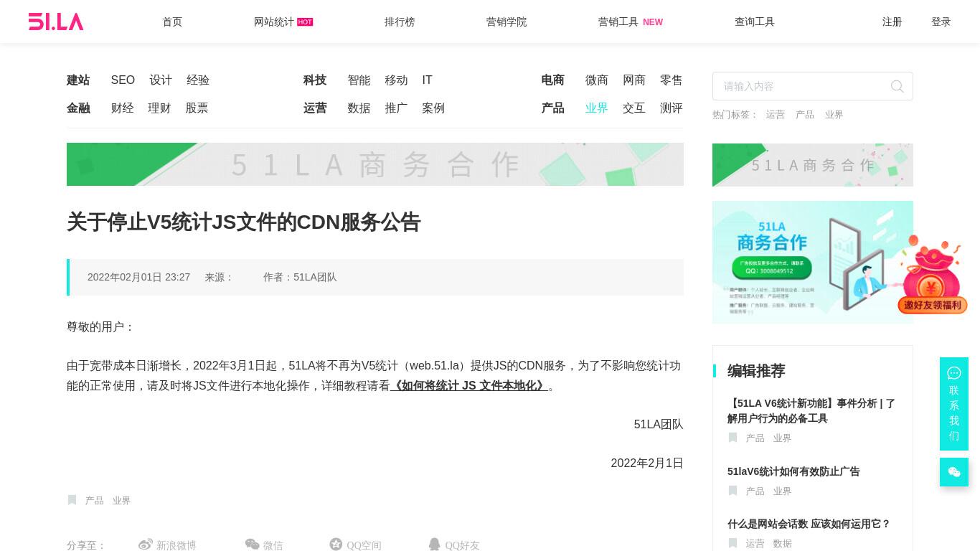Viewport: 980px width, 551px height.
Task: Select the 案例 subcategory
Action: tap(433, 108)
